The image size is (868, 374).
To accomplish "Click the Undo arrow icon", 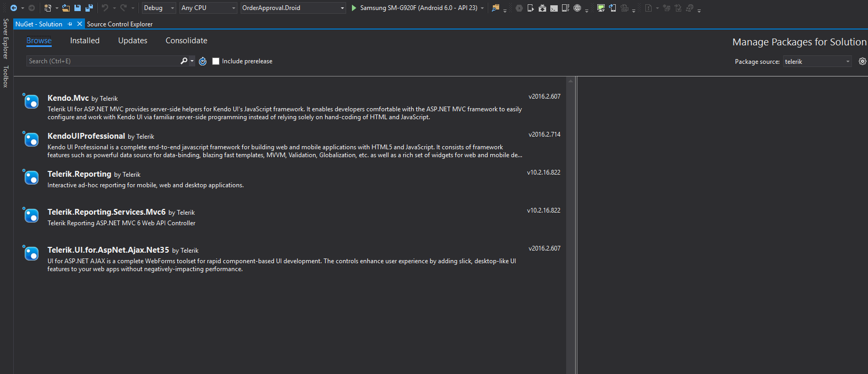I will pos(105,8).
